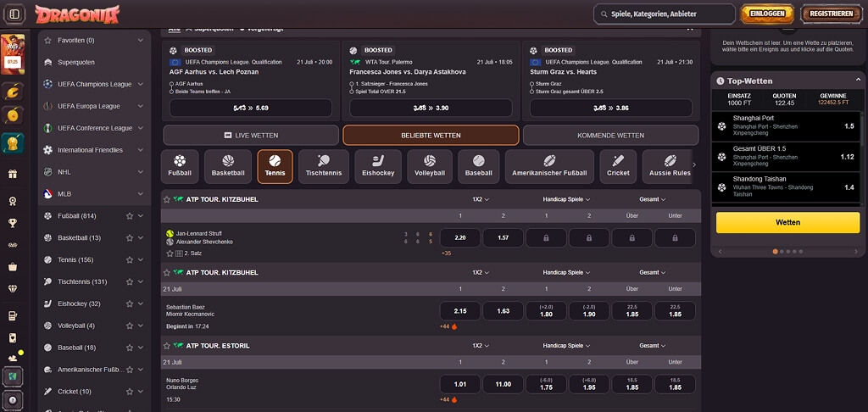Toggle the sidebar panel icon beside Dragonia logo
Image resolution: width=868 pixels, height=412 pixels.
point(14,14)
